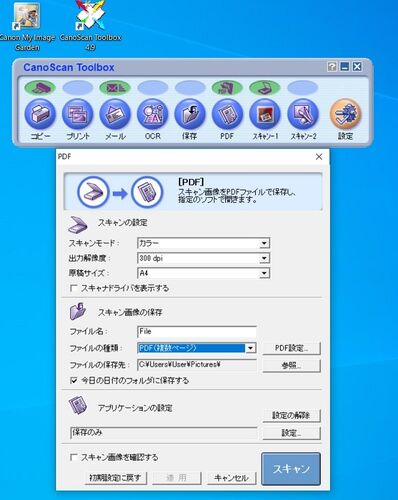Click the 参照 browse button
Screen dimensions: 398x500
click(292, 366)
